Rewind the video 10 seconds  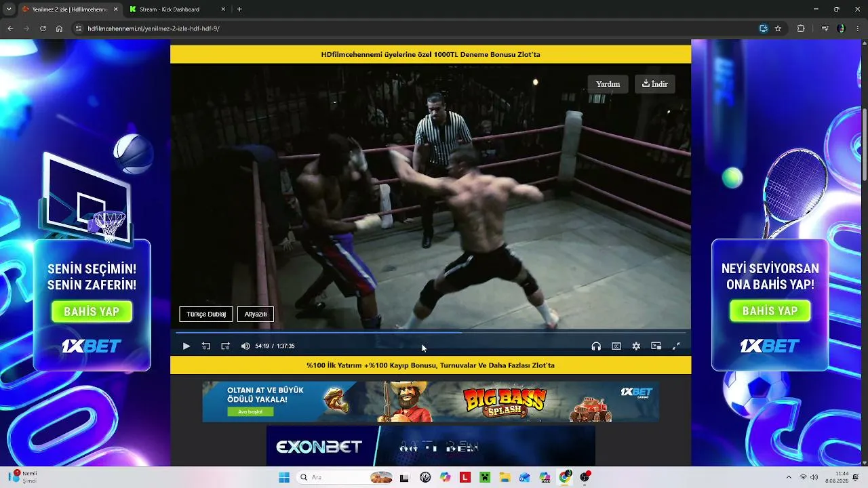point(206,346)
